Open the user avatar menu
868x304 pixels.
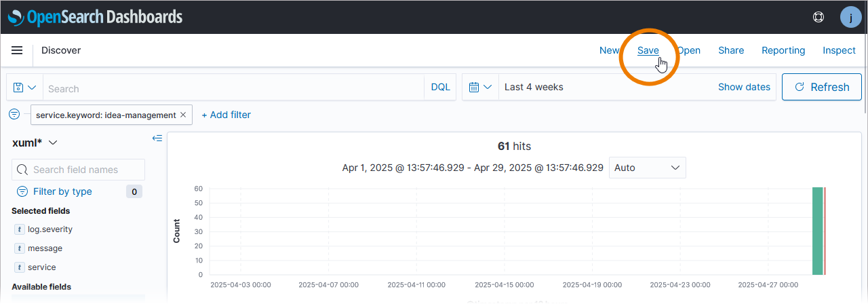[x=850, y=17]
